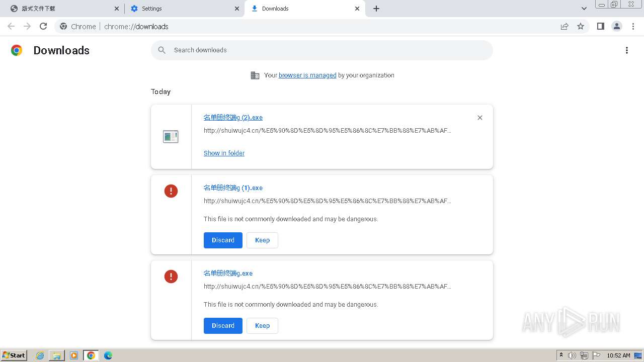Click the source URL of 名单册终端g (2).exe
The height and width of the screenshot is (362, 644).
click(328, 131)
